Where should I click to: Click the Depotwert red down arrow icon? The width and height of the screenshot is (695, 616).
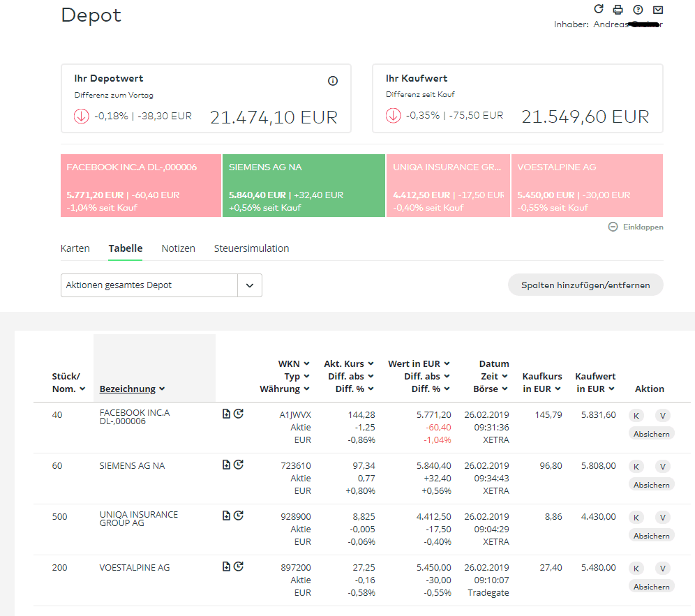click(x=81, y=116)
